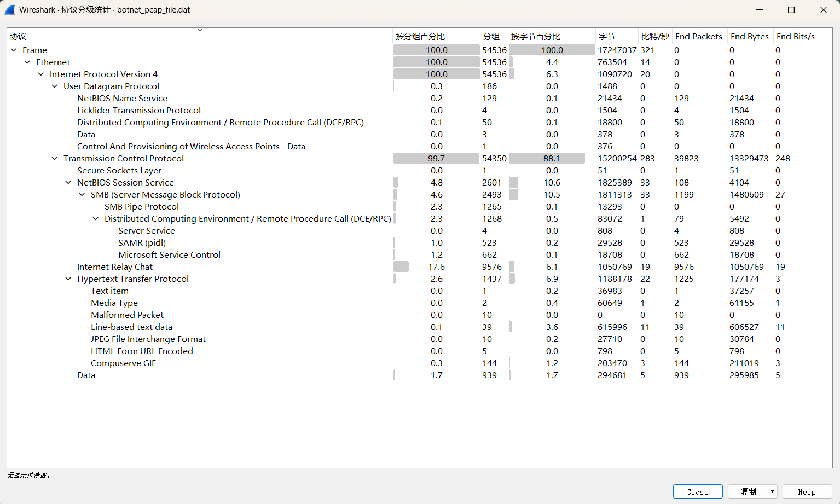This screenshot has height=504, width=840.
Task: Select JPEG File Interchange Format row
Action: (x=420, y=339)
